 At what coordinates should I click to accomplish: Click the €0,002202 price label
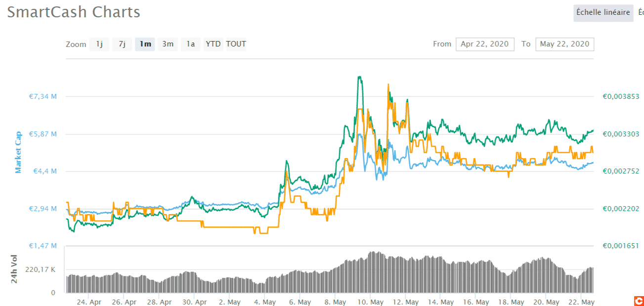tap(621, 209)
